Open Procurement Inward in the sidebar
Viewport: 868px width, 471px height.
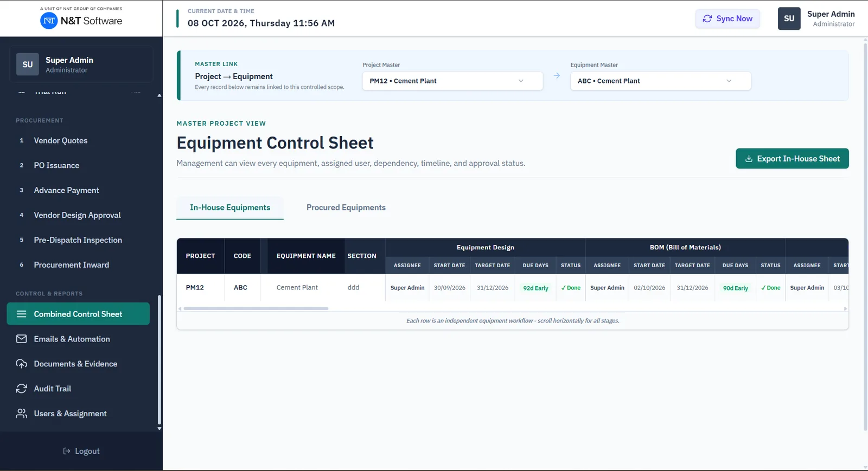[x=78, y=265]
